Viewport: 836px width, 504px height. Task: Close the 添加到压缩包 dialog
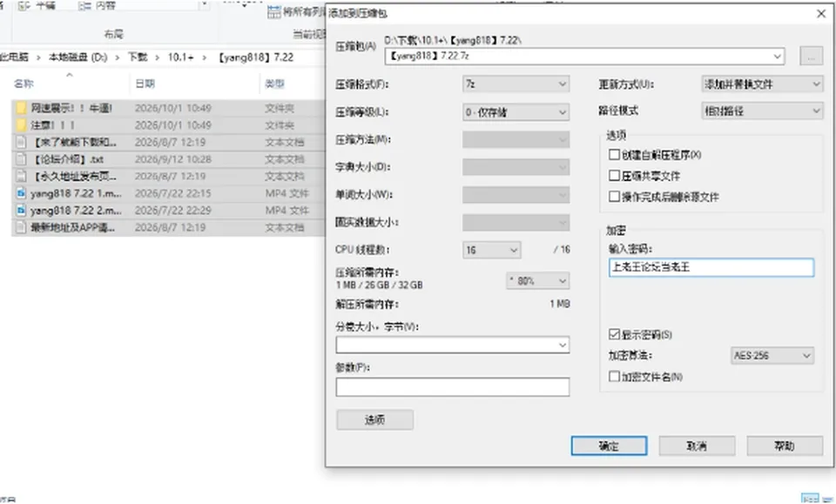point(821,14)
